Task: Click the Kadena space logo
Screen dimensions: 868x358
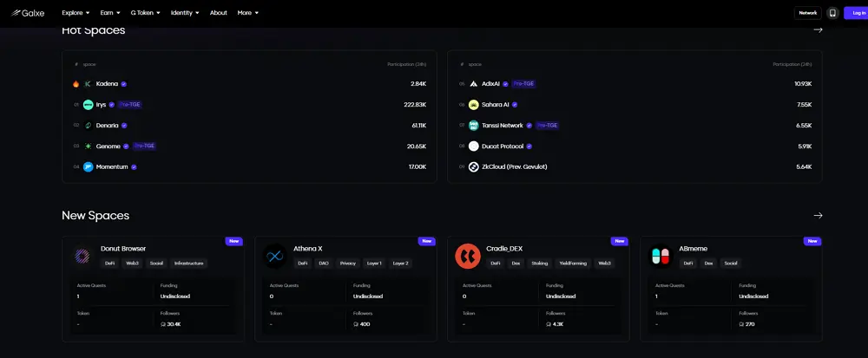Action: (88, 84)
